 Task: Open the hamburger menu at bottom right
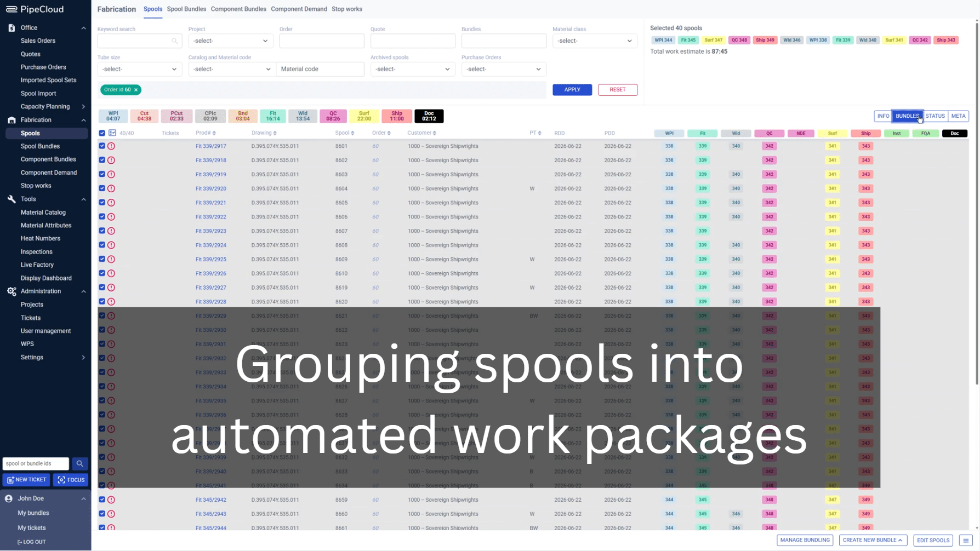(x=966, y=540)
